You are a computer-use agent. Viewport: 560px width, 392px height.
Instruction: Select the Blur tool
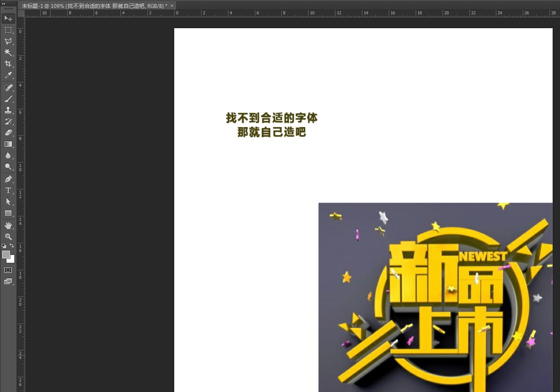point(8,155)
